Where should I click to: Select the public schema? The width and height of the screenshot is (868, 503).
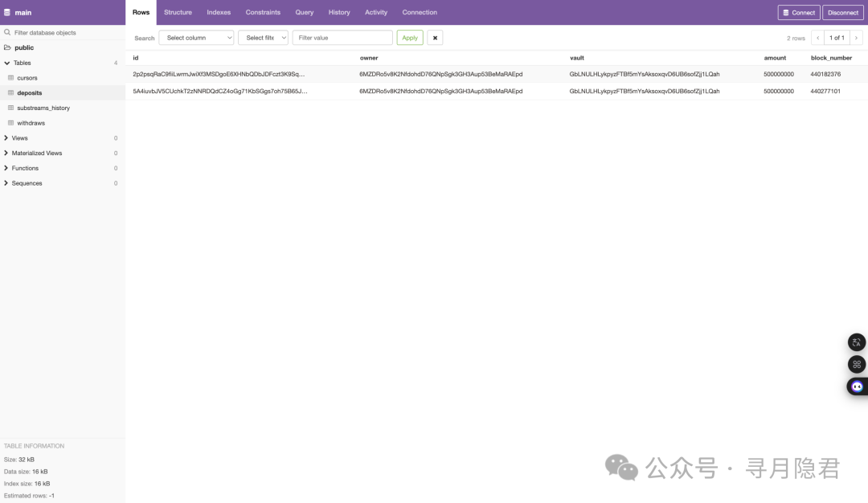[x=24, y=47]
